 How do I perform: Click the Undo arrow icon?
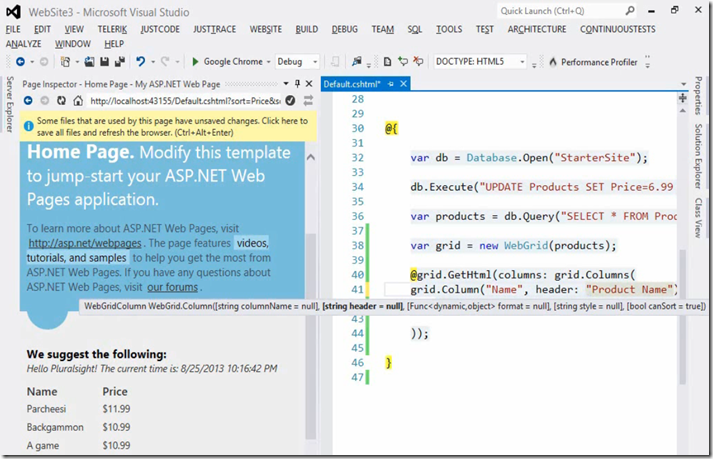141,61
